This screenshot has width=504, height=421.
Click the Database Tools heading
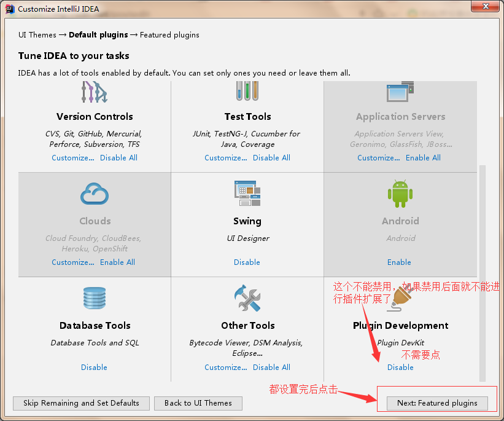[x=95, y=326]
